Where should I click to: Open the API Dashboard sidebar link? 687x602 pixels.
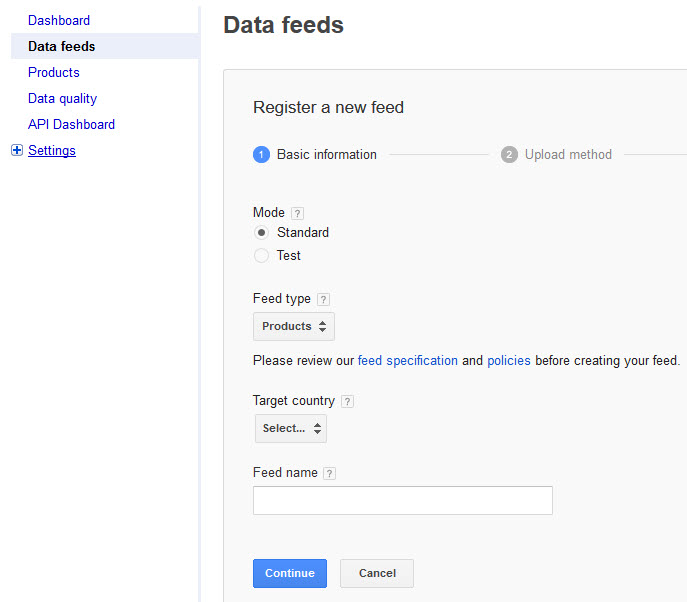click(x=71, y=124)
